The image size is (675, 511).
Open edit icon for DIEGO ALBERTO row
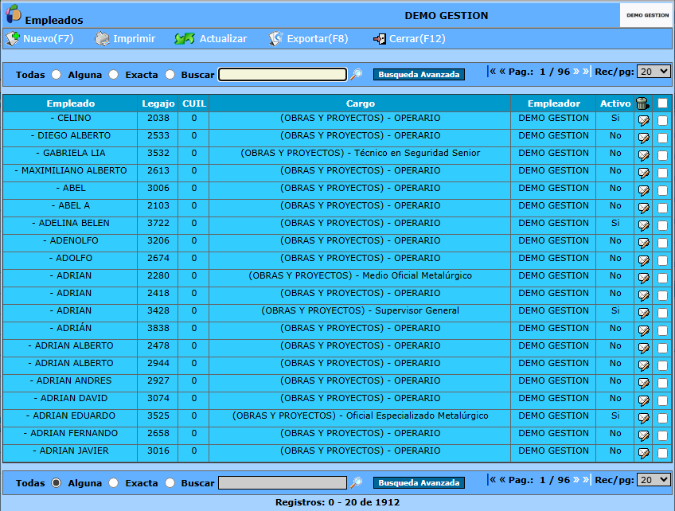click(643, 138)
